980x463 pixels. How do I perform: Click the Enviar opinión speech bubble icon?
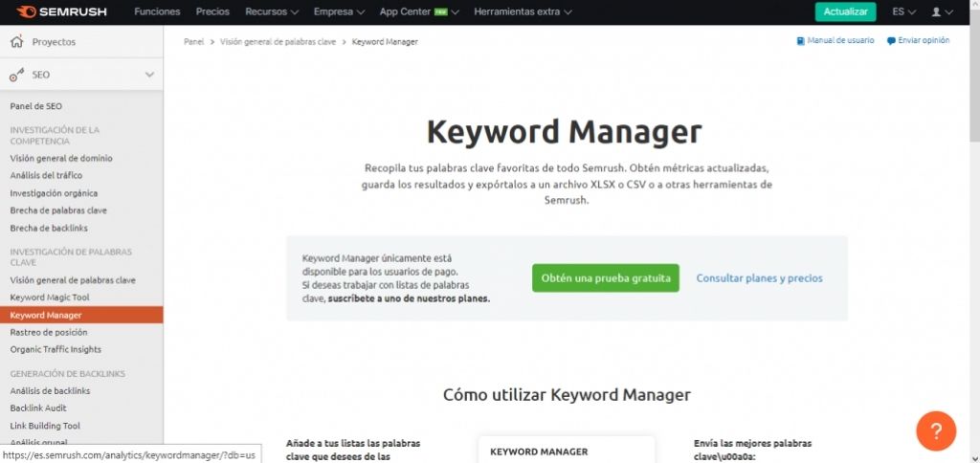tap(891, 41)
